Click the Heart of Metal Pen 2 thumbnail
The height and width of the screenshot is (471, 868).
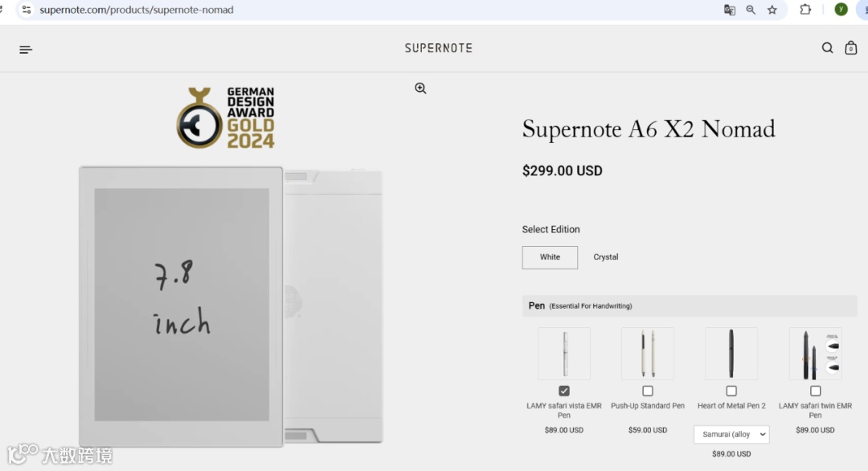[731, 354]
